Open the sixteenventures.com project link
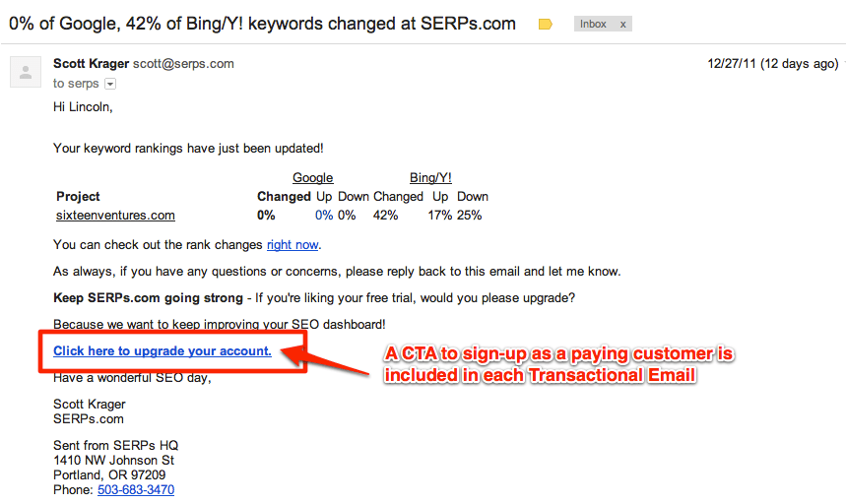This screenshot has height=504, width=846. [115, 215]
